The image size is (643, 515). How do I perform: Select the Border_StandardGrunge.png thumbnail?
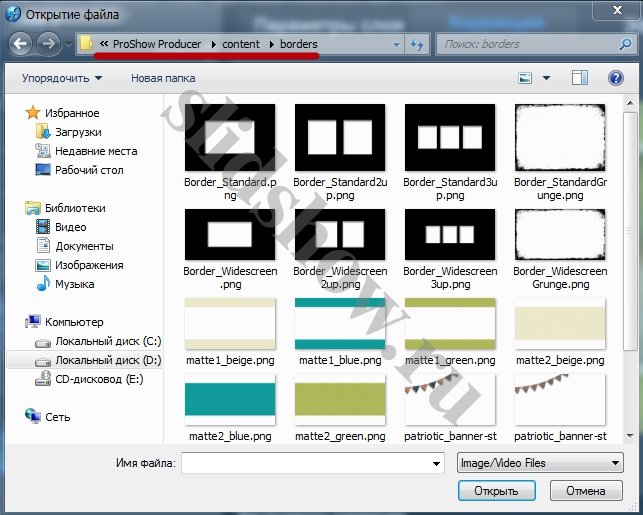[x=560, y=137]
